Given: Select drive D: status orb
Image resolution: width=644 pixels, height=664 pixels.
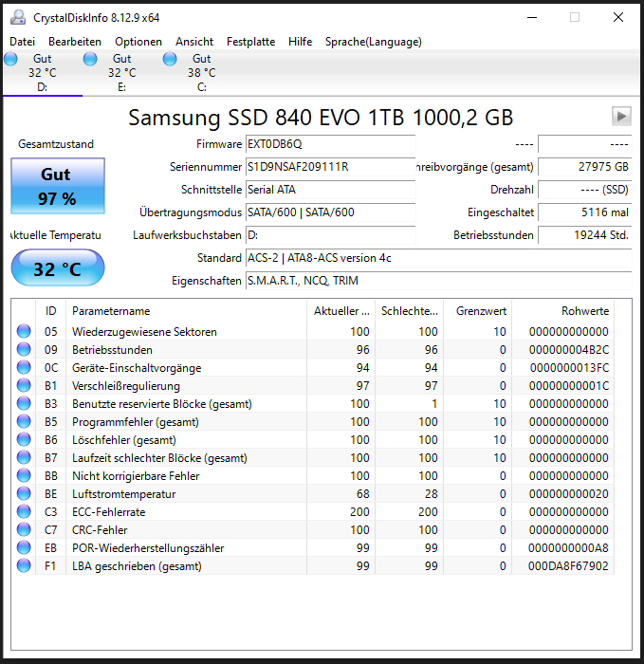Looking at the screenshot, I should (10, 59).
